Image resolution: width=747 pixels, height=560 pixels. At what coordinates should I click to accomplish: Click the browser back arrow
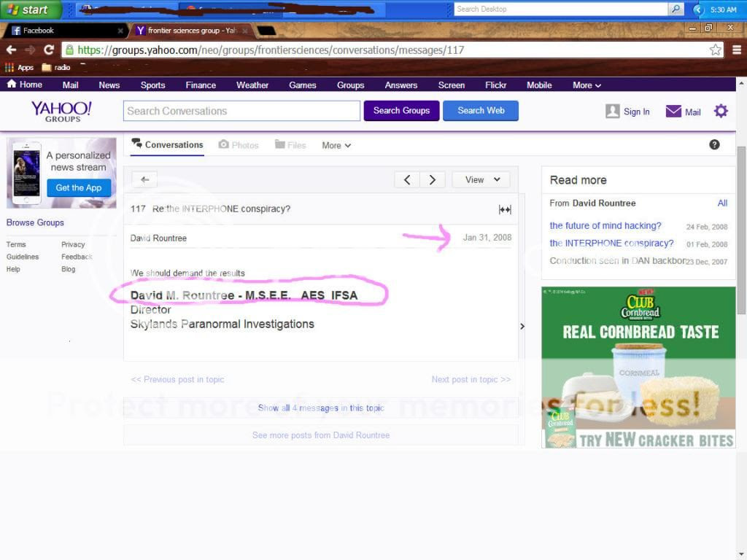point(12,50)
